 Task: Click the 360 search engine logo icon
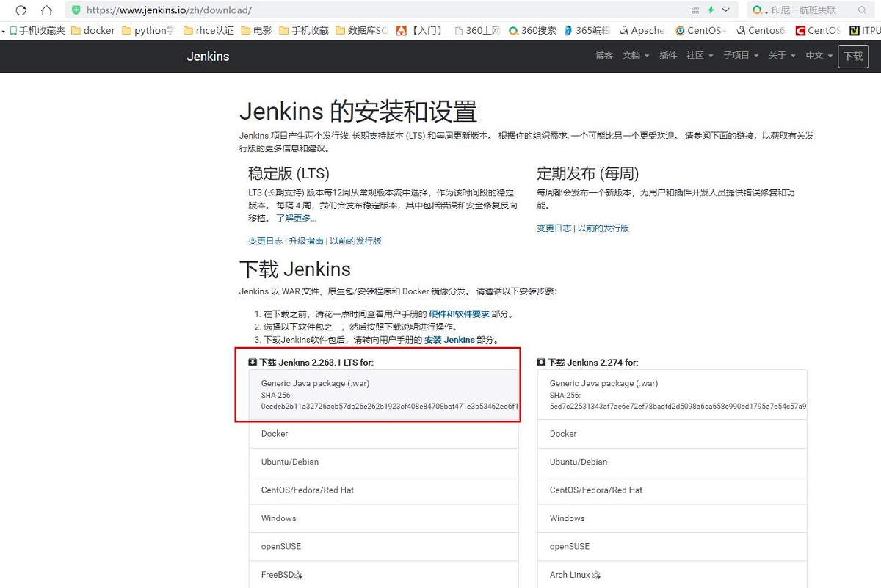(758, 10)
